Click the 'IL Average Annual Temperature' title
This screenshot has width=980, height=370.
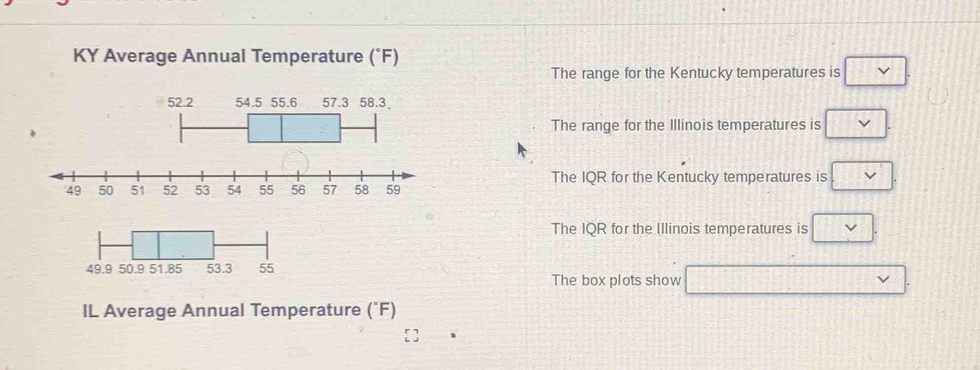[x=239, y=310]
